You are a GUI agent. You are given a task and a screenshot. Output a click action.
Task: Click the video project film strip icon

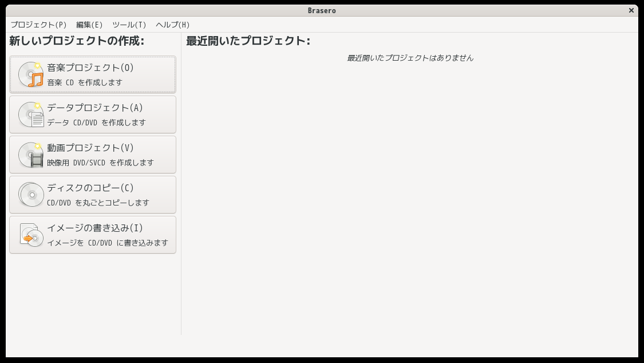click(31, 155)
